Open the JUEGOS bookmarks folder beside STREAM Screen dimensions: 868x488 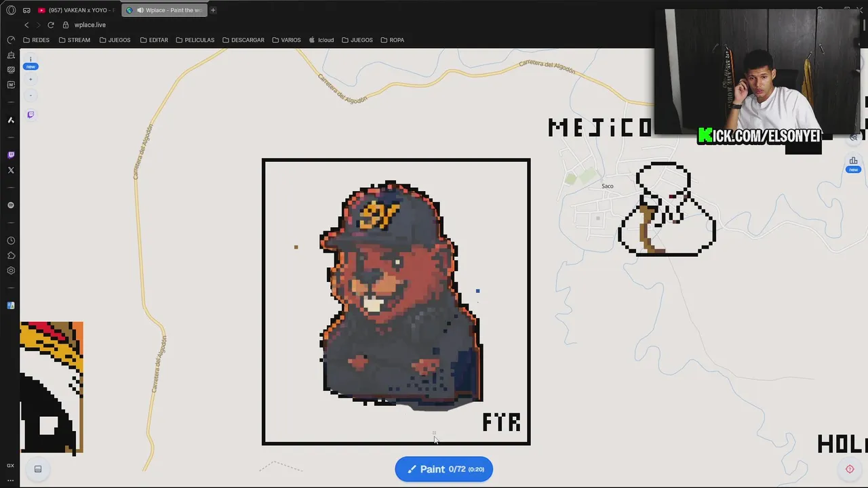[x=115, y=40]
